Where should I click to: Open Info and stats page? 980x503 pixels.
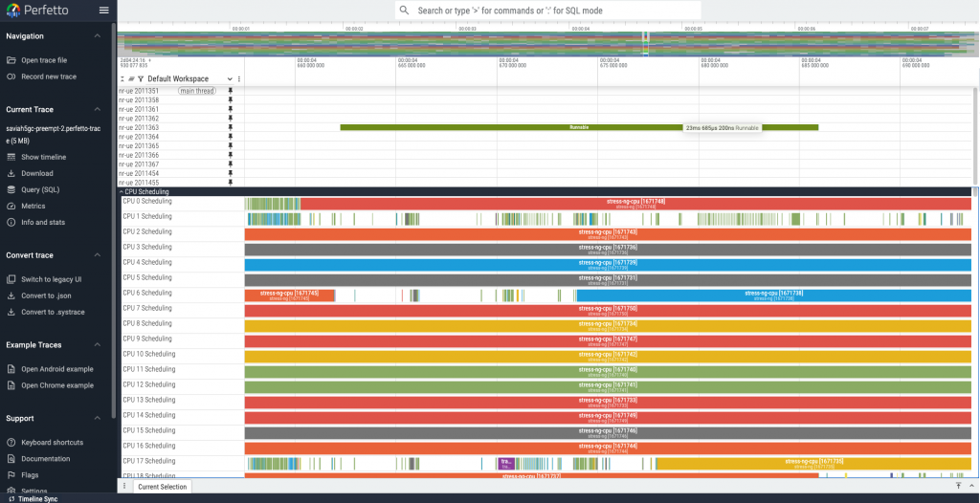(x=43, y=223)
